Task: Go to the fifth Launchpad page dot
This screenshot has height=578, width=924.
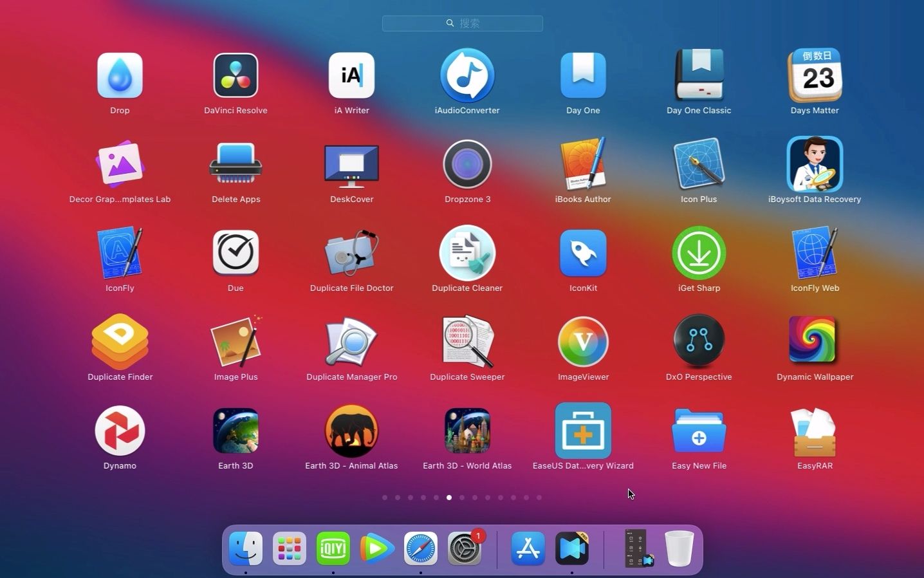Action: [436, 498]
